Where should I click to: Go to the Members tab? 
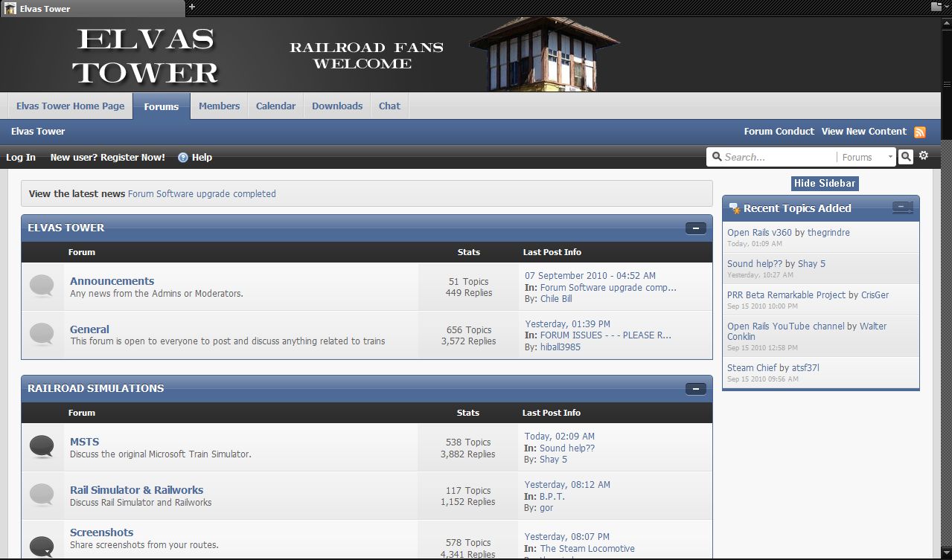coord(220,106)
